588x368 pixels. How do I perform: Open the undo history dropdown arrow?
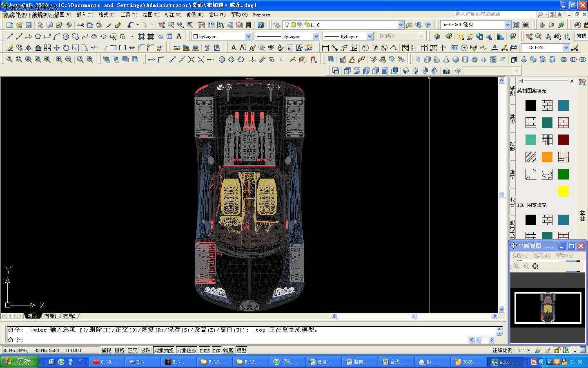138,25
